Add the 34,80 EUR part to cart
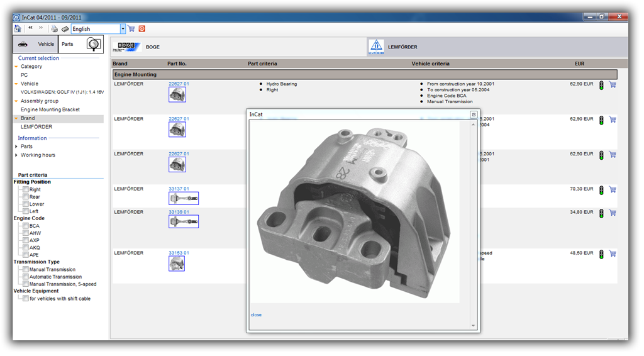Screen dimensions: 644x356 point(613,213)
